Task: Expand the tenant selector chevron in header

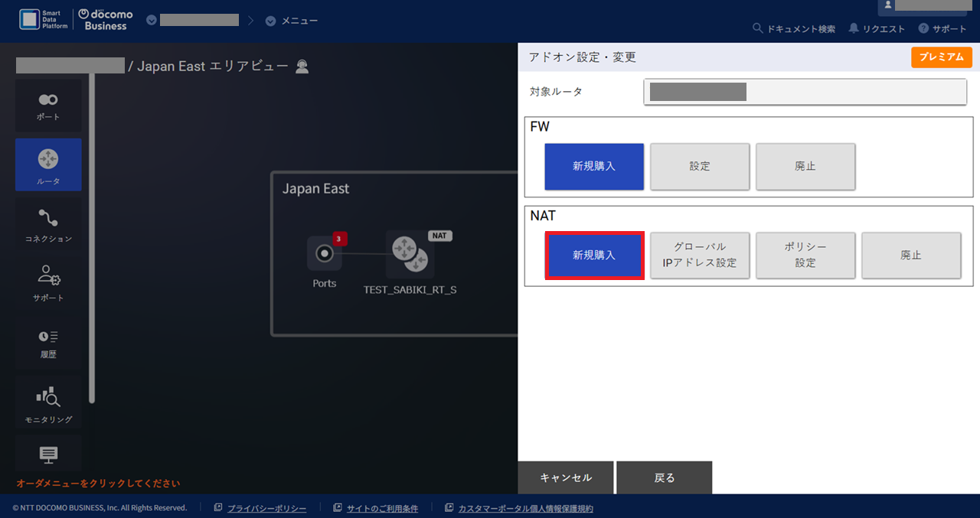Action: click(x=152, y=21)
